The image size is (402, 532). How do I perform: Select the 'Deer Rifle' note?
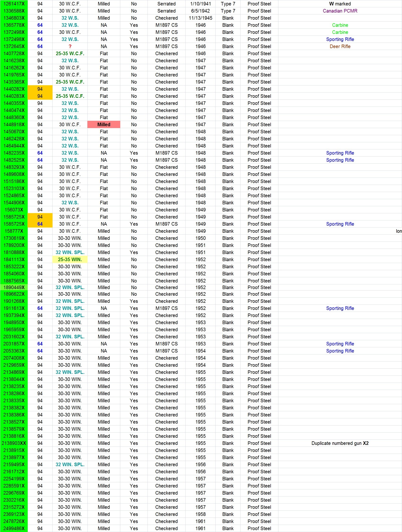pos(340,46)
